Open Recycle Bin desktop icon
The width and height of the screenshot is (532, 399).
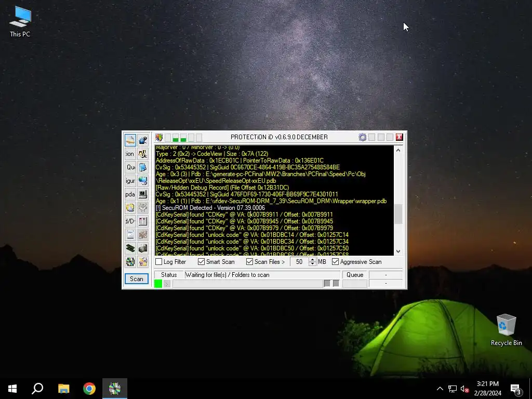pos(506,330)
